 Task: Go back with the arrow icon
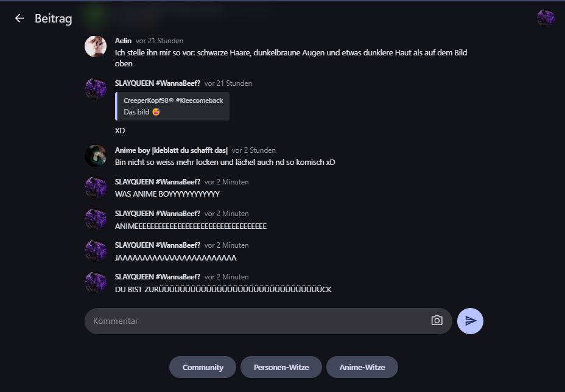(19, 18)
